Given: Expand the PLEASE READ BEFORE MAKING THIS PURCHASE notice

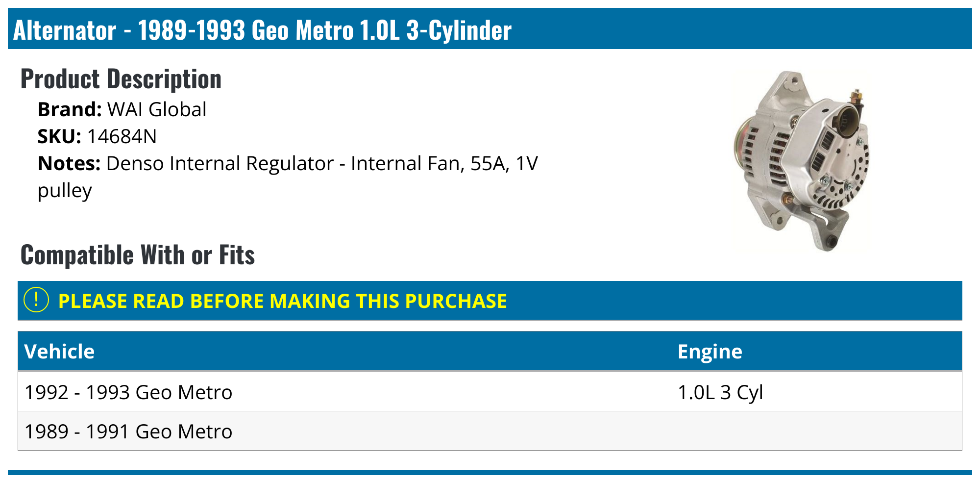Looking at the screenshot, I should point(282,301).
